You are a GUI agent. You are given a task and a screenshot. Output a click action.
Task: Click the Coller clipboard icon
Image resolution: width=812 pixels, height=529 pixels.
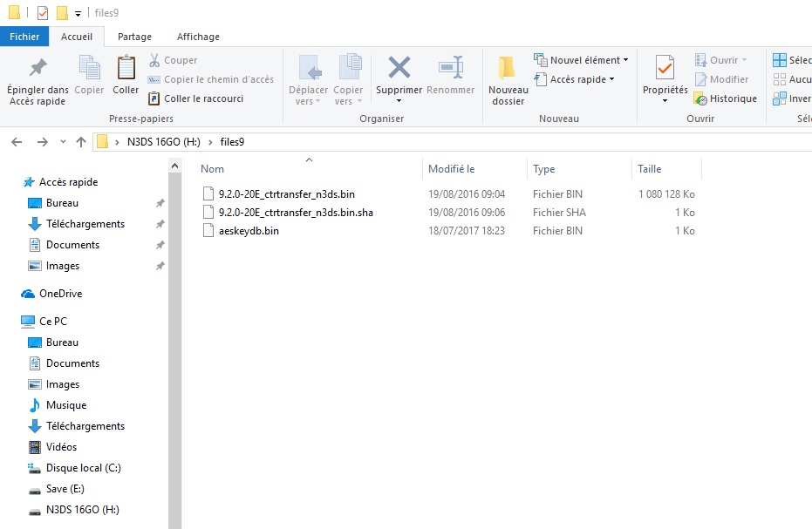pos(126,68)
